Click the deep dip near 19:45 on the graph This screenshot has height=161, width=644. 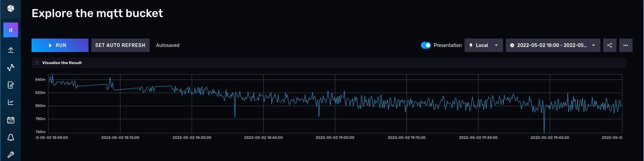pyautogui.click(x=544, y=127)
